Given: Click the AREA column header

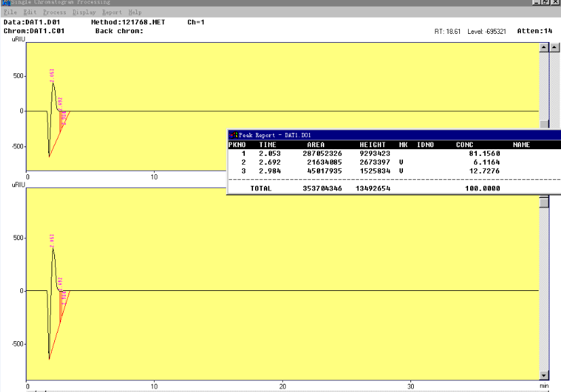Looking at the screenshot, I should 315,145.
